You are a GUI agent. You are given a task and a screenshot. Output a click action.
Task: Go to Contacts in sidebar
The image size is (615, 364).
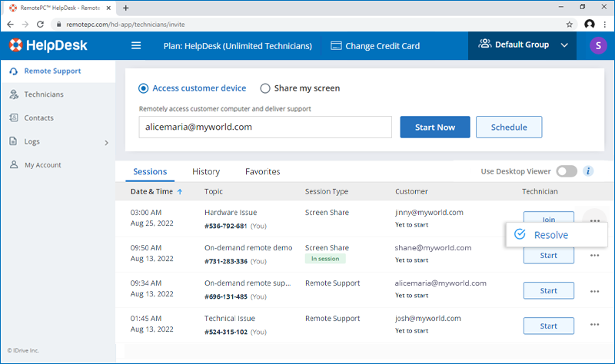(x=38, y=118)
